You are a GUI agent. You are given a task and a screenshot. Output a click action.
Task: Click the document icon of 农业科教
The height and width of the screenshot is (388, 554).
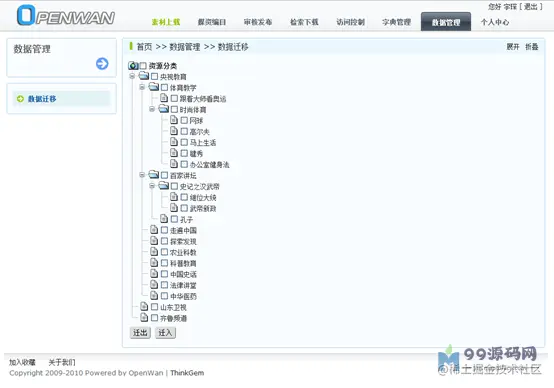(x=154, y=252)
